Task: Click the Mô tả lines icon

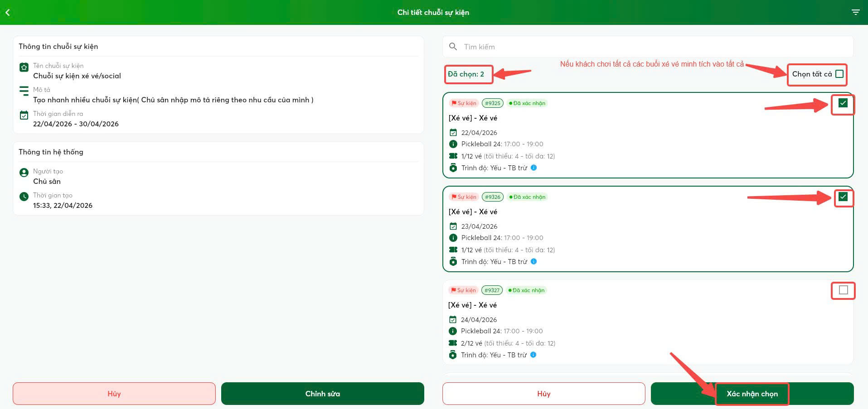Action: [24, 91]
